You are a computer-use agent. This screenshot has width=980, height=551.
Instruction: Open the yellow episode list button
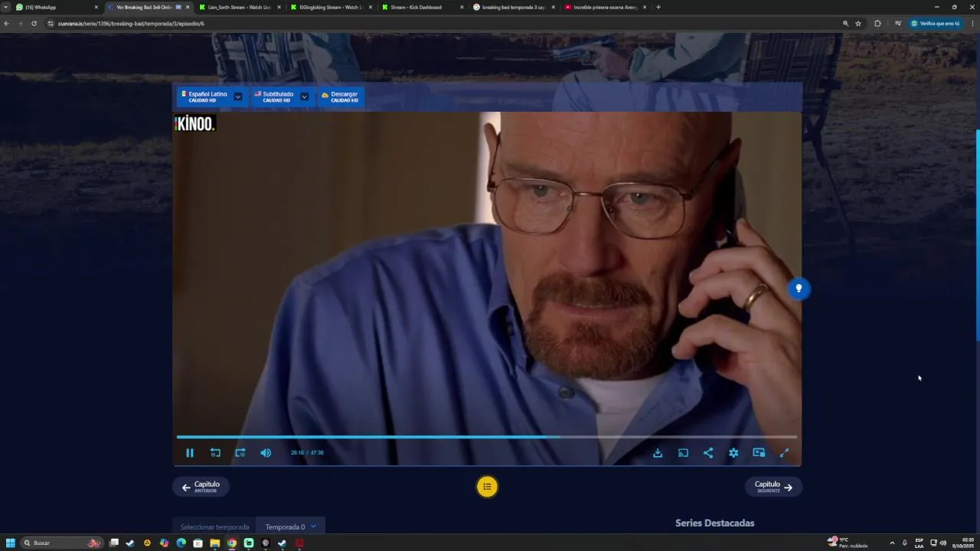point(487,487)
